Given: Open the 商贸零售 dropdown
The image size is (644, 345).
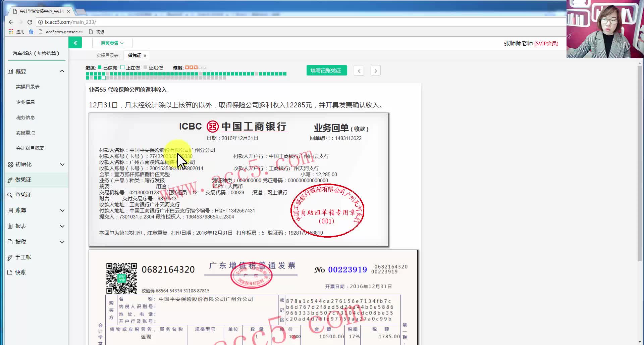Looking at the screenshot, I should coord(112,43).
